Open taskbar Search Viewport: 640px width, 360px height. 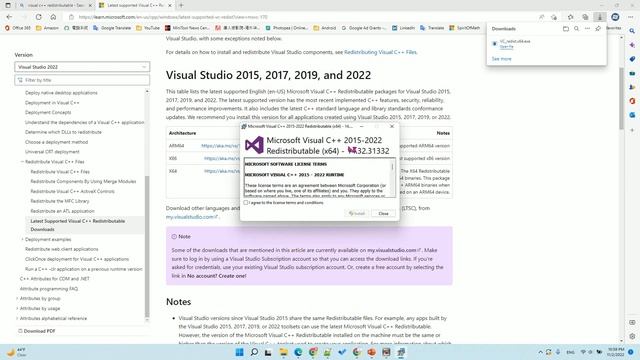point(254,352)
